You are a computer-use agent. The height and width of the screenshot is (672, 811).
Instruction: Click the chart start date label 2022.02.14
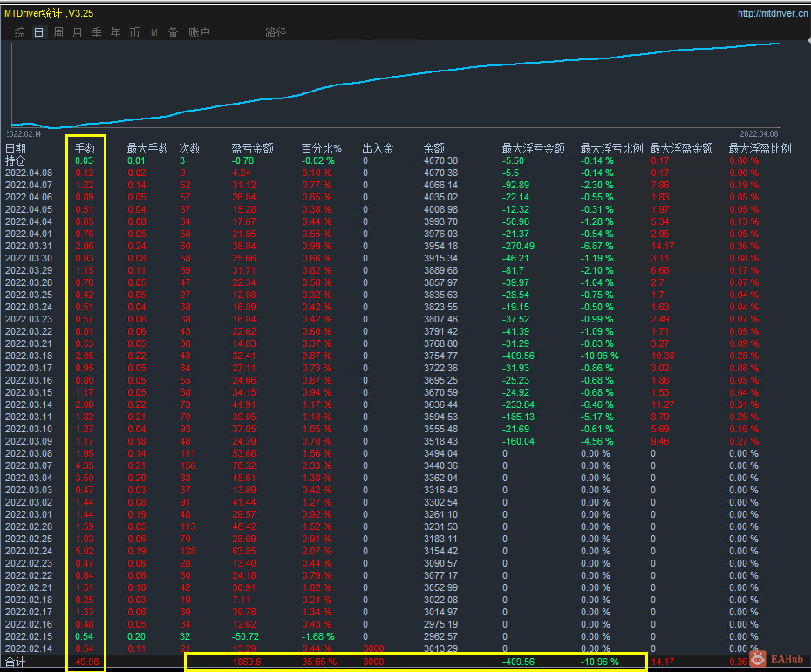pos(24,134)
